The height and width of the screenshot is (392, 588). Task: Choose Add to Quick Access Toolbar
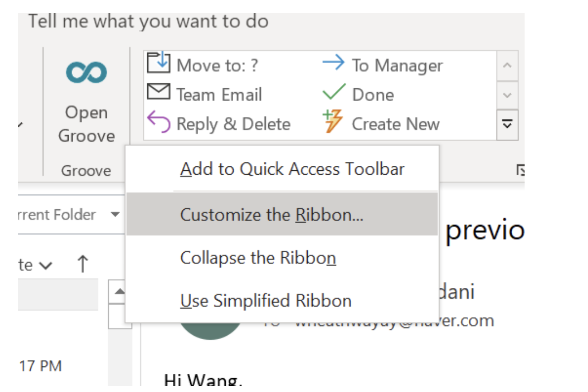coord(293,169)
